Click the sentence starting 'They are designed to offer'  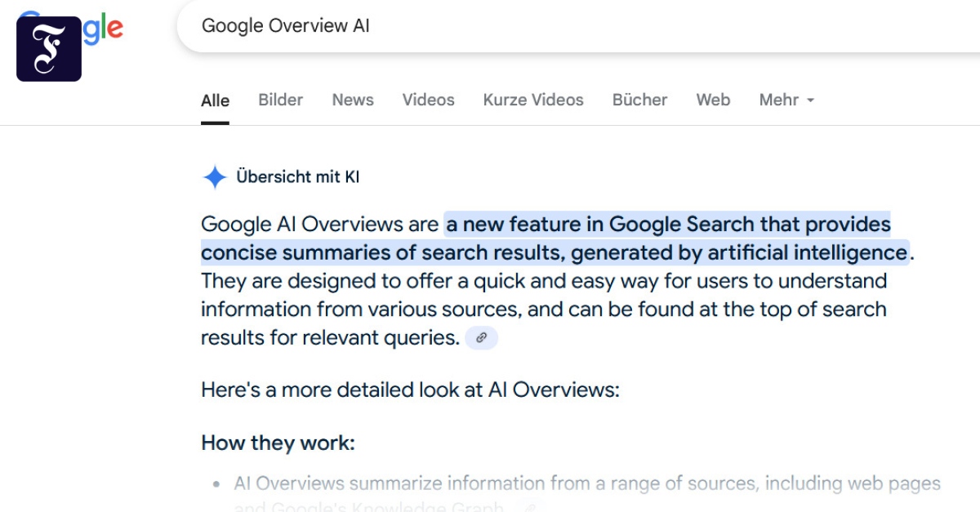click(x=543, y=282)
